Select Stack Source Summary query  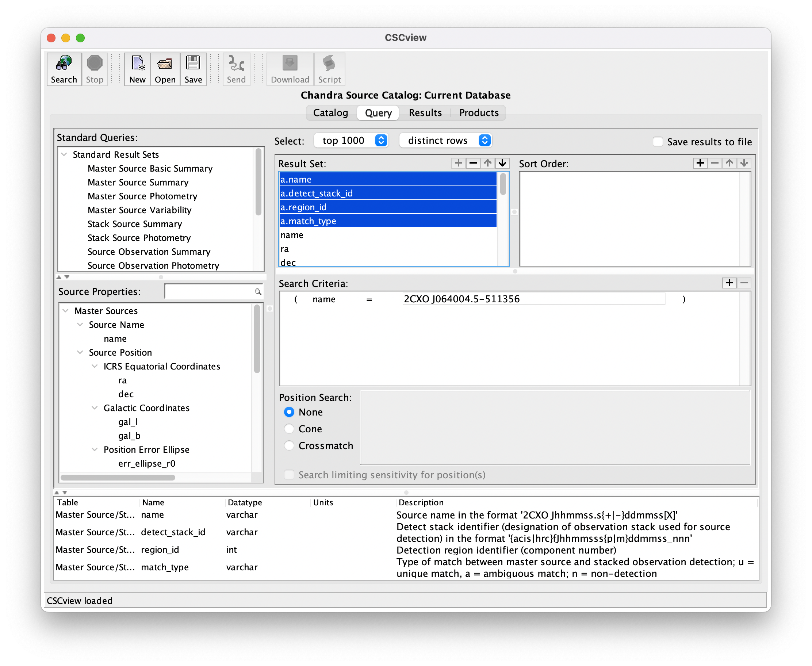(135, 224)
